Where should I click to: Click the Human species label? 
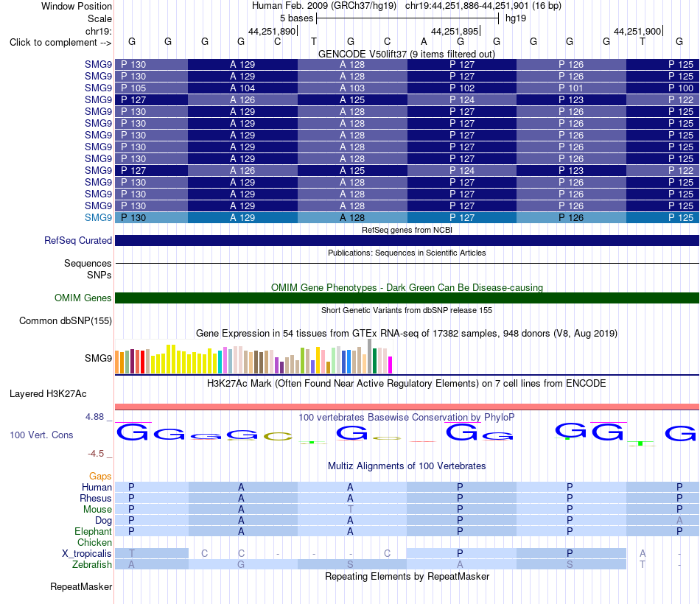click(x=97, y=487)
